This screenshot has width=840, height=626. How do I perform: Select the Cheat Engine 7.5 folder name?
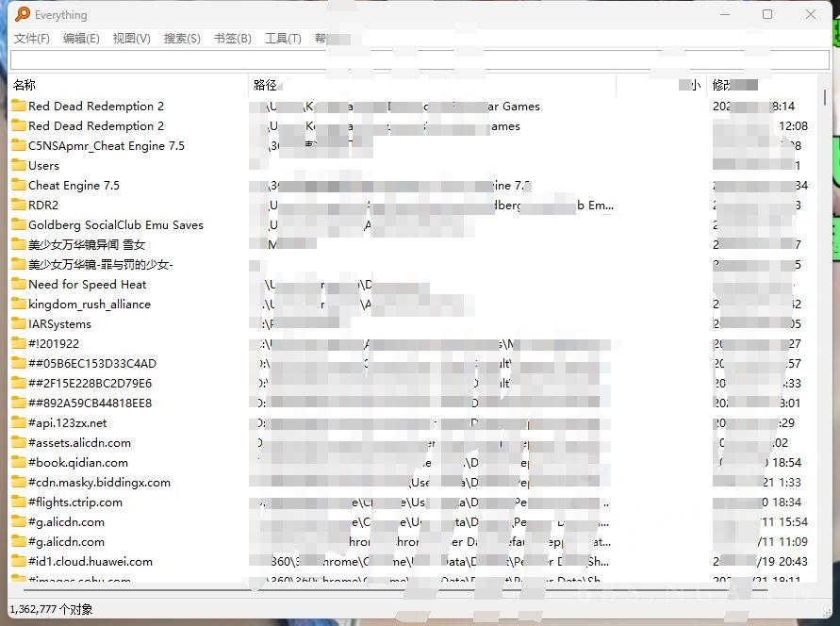coord(74,186)
